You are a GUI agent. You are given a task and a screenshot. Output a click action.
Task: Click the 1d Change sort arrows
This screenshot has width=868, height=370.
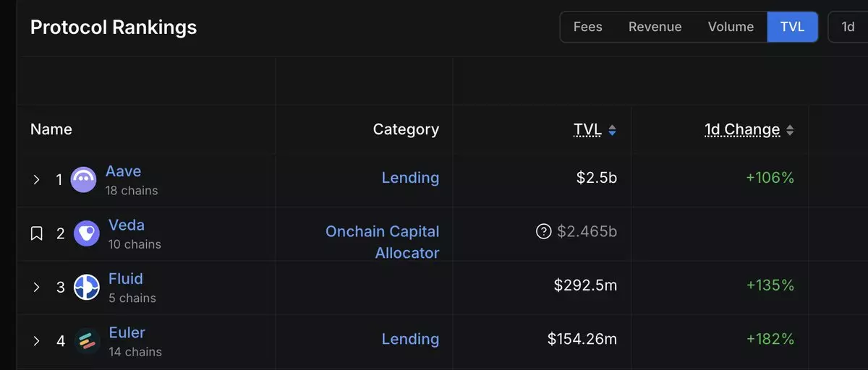pos(790,131)
